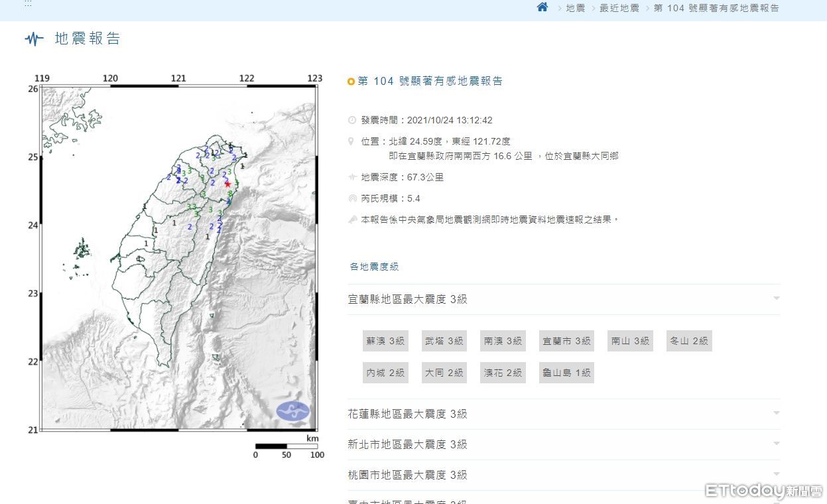Click the location pin icon beside 位置
The height and width of the screenshot is (504, 827).
[x=351, y=141]
